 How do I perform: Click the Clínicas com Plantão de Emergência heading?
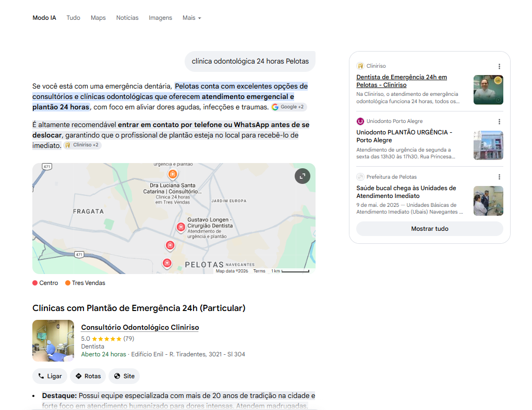139,308
